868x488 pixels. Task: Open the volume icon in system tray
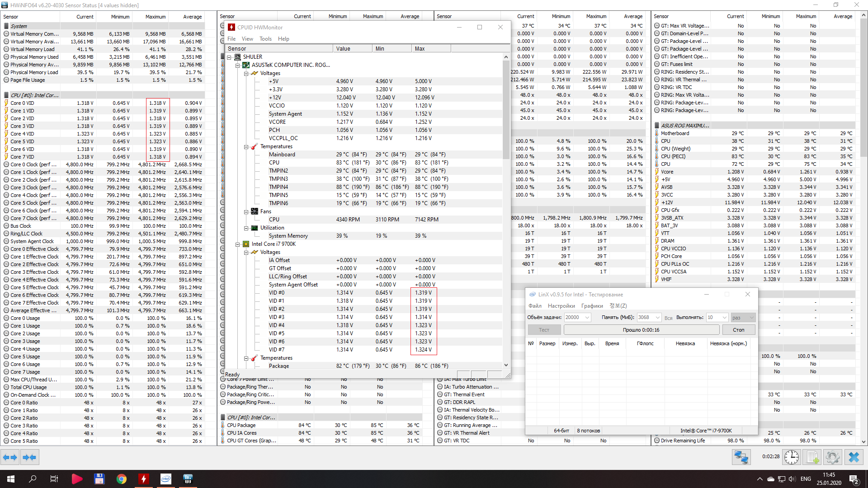tap(792, 479)
